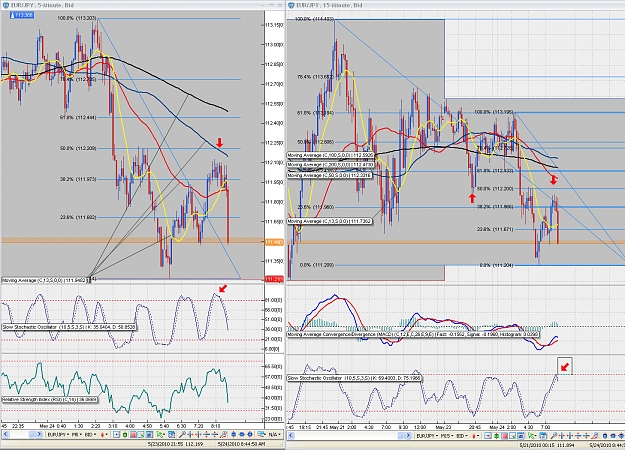Click the 38.2% (111.973) Fibonacci label
Screen dimensions: 625x450
pyautogui.click(x=78, y=179)
